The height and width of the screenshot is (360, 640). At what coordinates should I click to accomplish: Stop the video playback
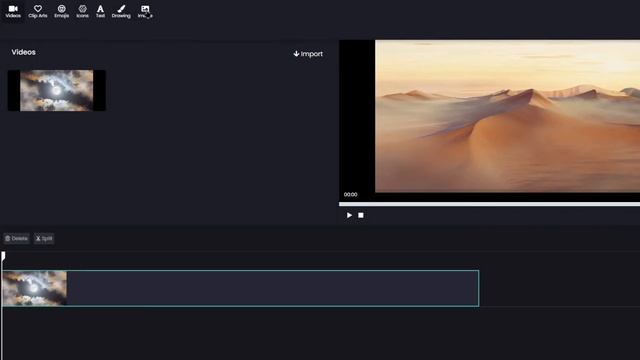coord(361,215)
